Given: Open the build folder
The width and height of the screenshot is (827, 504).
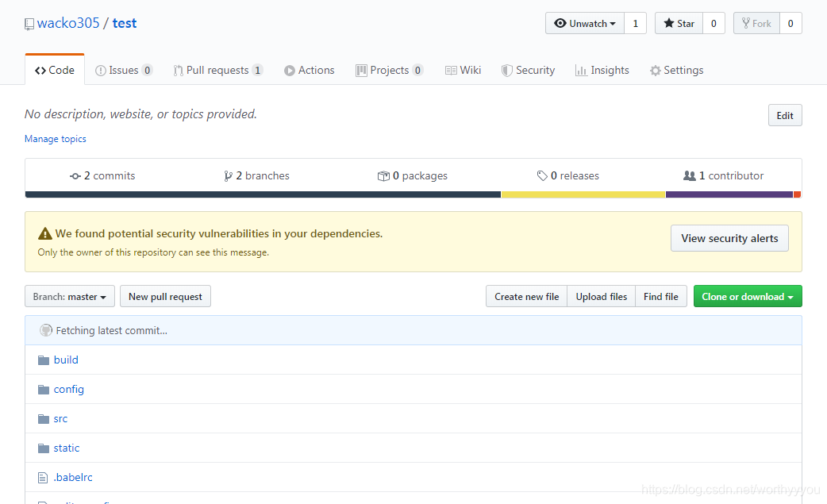Looking at the screenshot, I should (66, 360).
